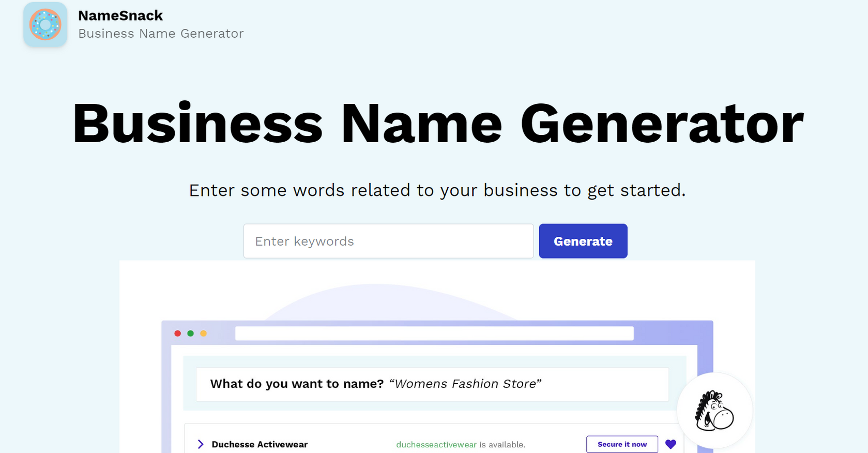
Task: Click the demo browser illustration thumbnail
Action: (x=437, y=357)
